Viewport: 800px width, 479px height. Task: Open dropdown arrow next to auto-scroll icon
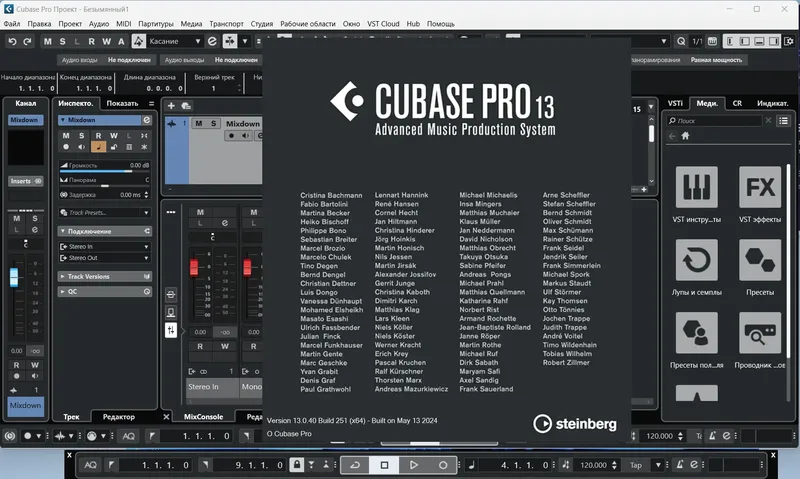point(245,41)
